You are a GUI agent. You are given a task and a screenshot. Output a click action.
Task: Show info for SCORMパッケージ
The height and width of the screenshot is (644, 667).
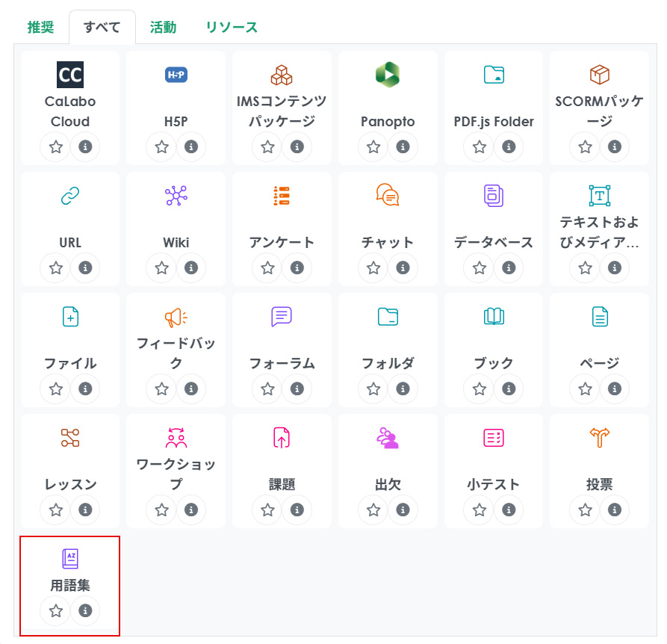coord(614,147)
